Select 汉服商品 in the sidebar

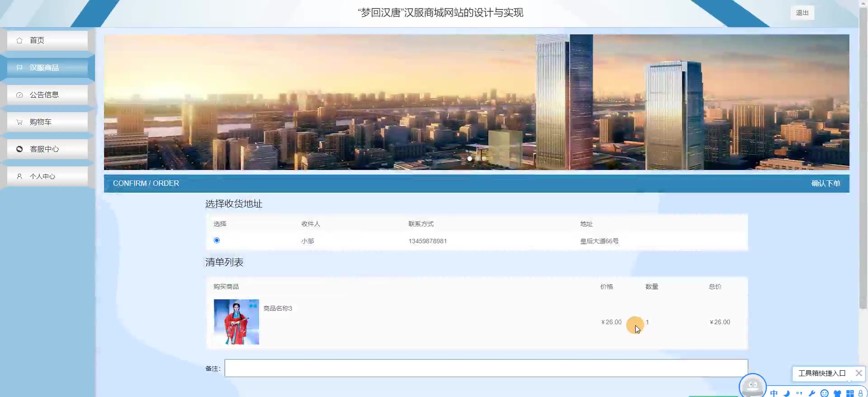click(47, 68)
